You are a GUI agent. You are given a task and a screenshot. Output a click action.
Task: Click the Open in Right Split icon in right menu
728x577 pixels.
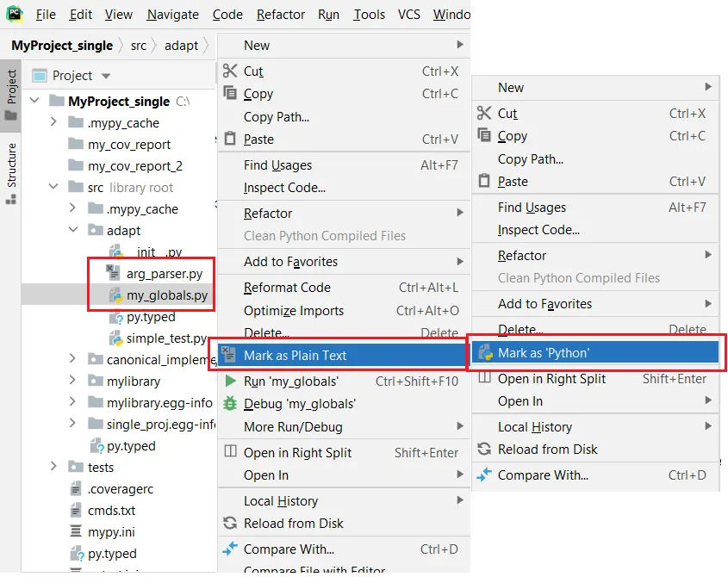point(485,377)
